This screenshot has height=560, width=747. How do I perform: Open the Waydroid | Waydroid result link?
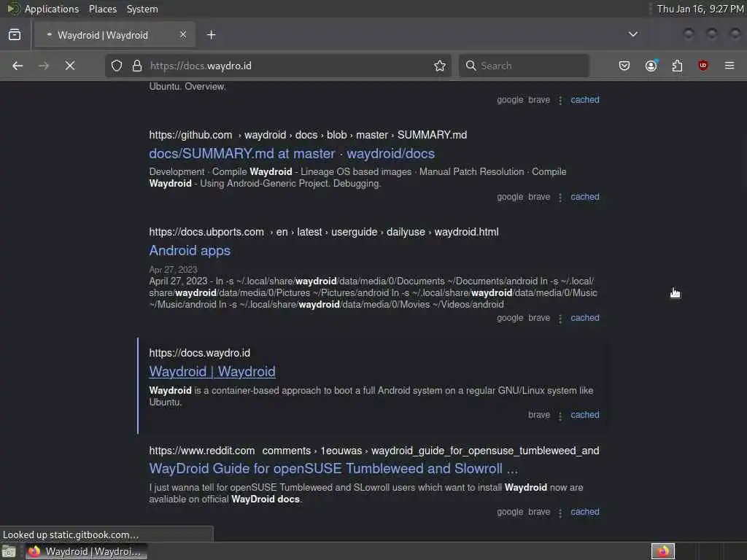[x=212, y=371]
